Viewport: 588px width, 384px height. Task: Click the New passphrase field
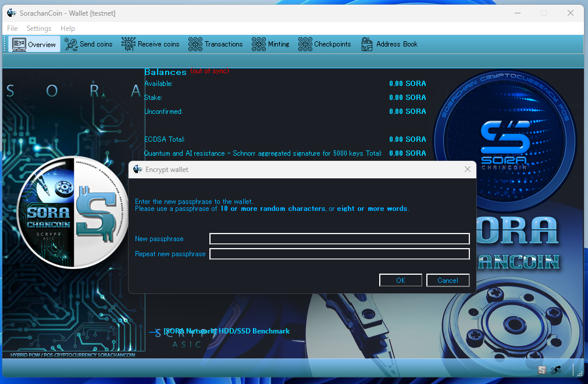(x=339, y=239)
